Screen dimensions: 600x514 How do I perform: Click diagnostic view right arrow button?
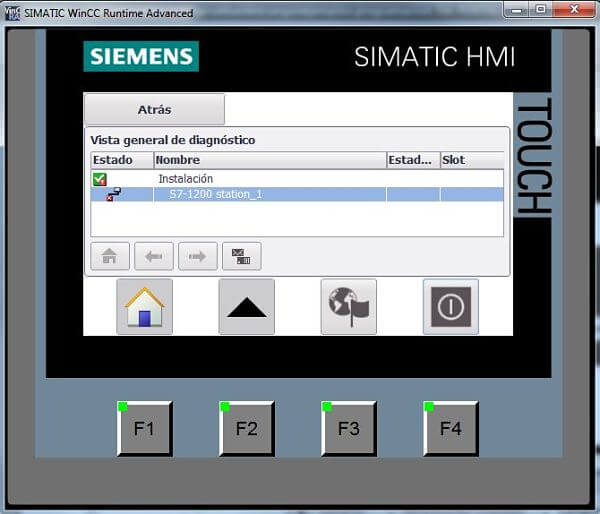(x=198, y=256)
